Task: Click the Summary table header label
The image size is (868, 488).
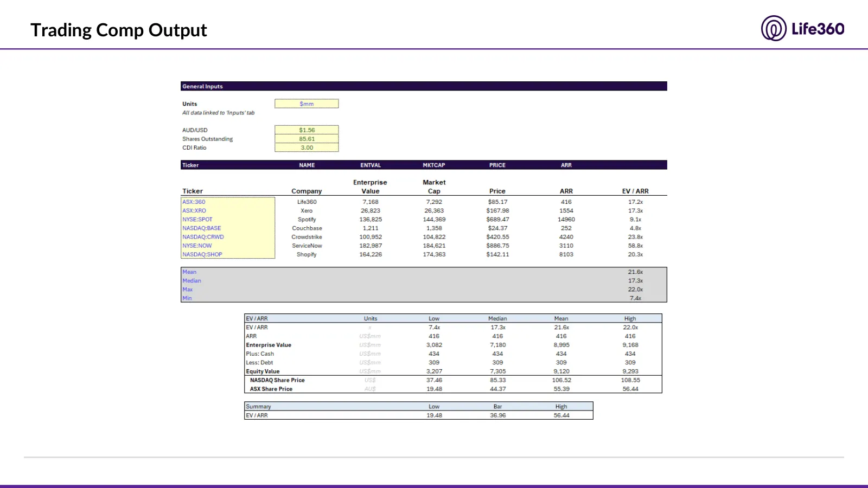Action: click(x=258, y=407)
